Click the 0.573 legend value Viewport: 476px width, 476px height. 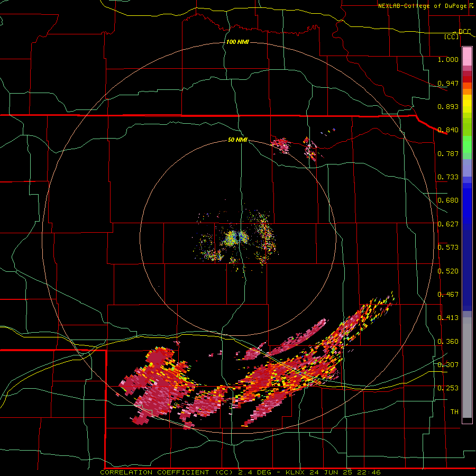[448, 248]
